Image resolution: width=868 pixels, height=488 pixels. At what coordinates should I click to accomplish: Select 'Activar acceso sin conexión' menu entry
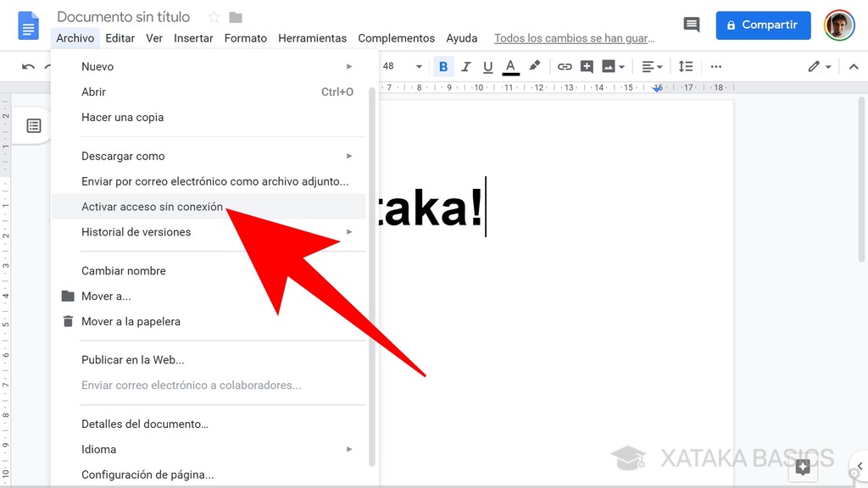(153, 207)
